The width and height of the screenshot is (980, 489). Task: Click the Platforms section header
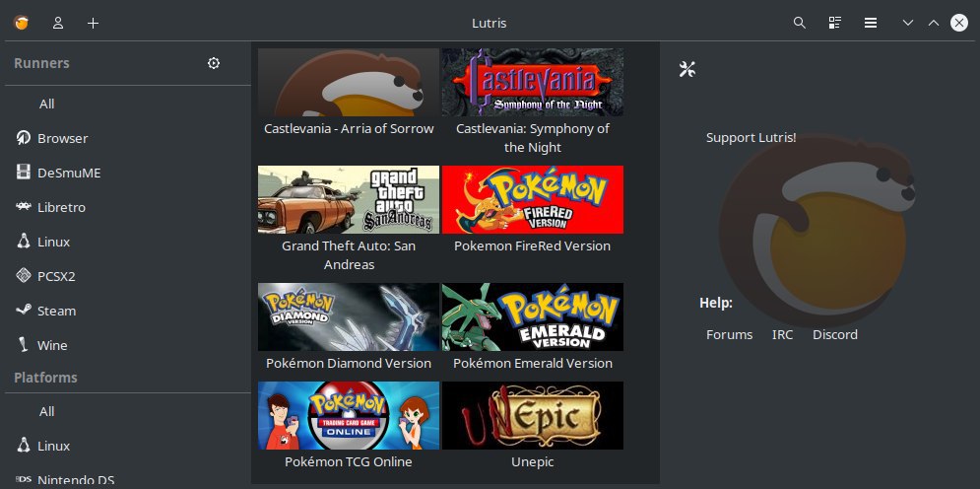[45, 378]
